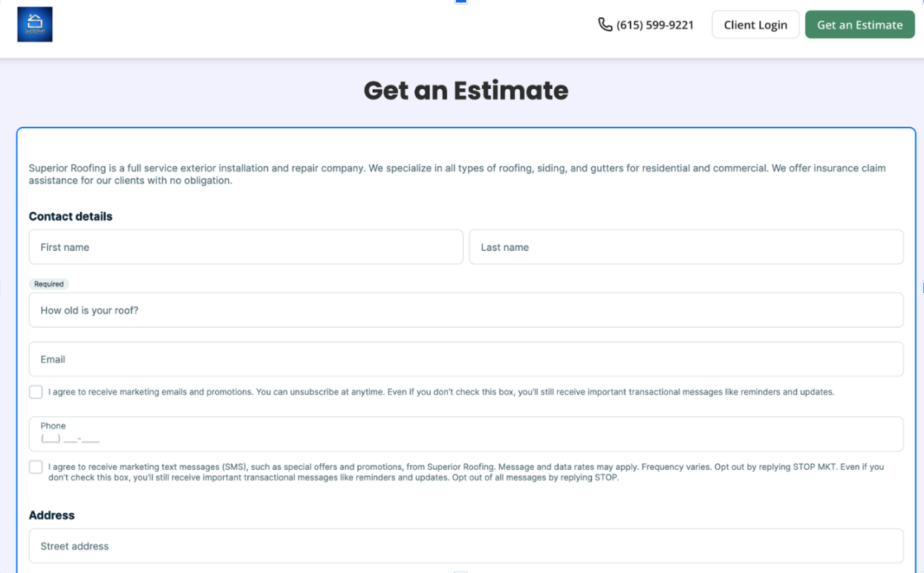Viewport: 924px width, 573px height.
Task: Open Client Login
Action: coord(755,24)
